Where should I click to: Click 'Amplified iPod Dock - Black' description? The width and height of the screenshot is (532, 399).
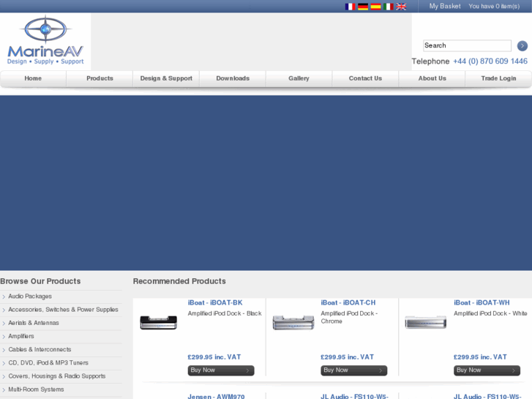point(225,313)
